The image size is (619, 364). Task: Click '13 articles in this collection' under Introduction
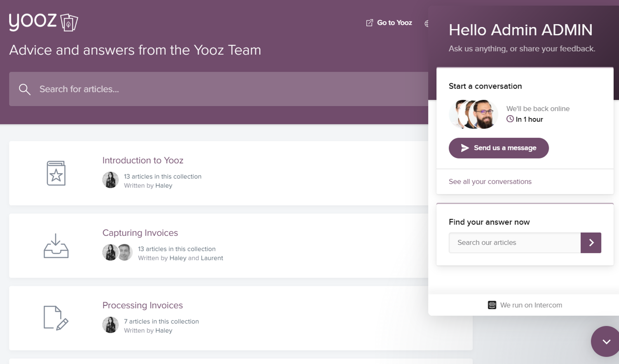click(x=163, y=176)
